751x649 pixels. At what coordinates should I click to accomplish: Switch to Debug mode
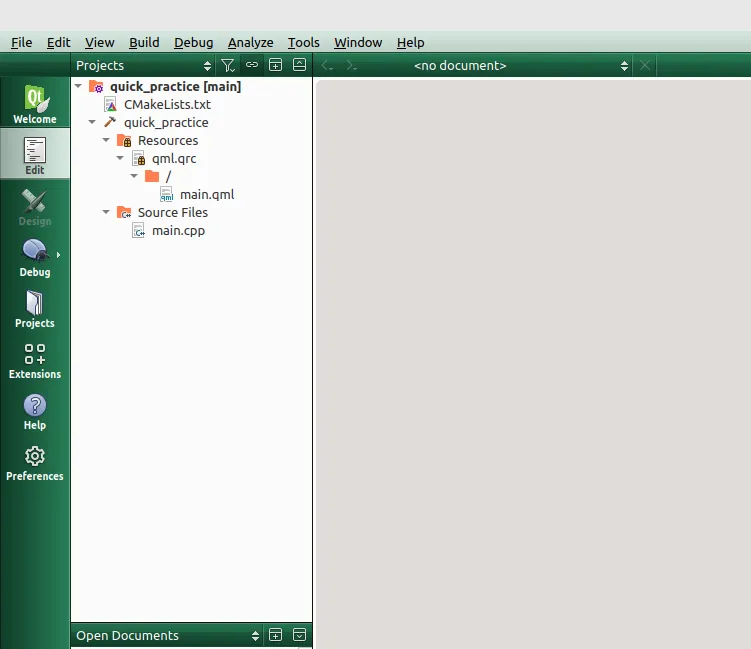click(35, 256)
